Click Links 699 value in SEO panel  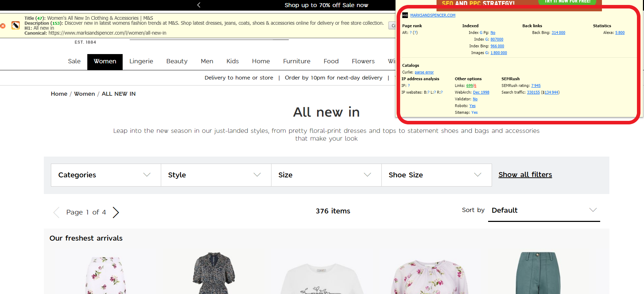(x=469, y=86)
